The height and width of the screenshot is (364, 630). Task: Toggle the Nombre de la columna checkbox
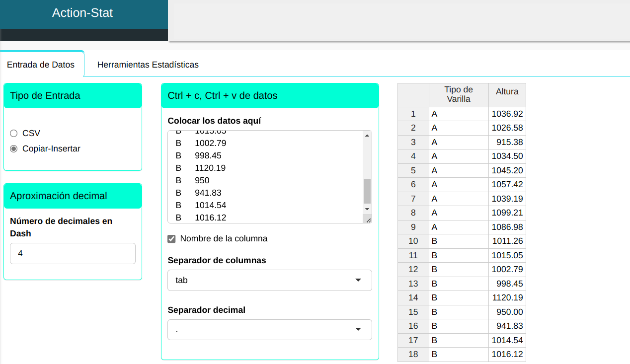click(x=172, y=239)
